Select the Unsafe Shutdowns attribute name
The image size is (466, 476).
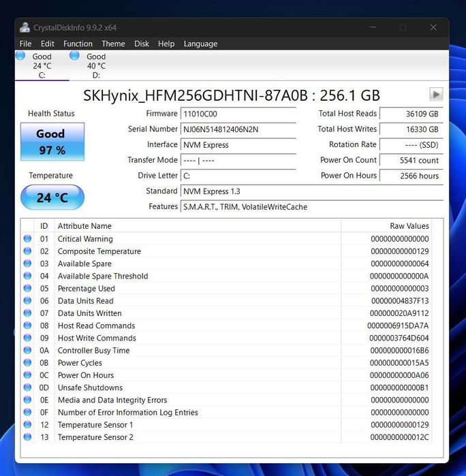click(x=90, y=387)
